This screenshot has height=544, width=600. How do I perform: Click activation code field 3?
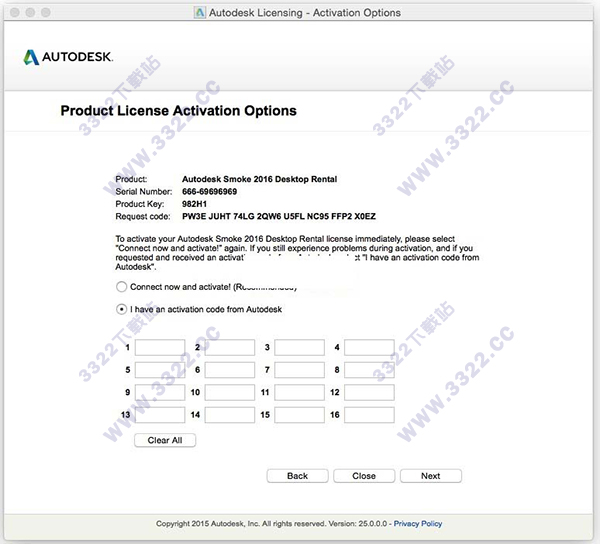[x=300, y=347]
